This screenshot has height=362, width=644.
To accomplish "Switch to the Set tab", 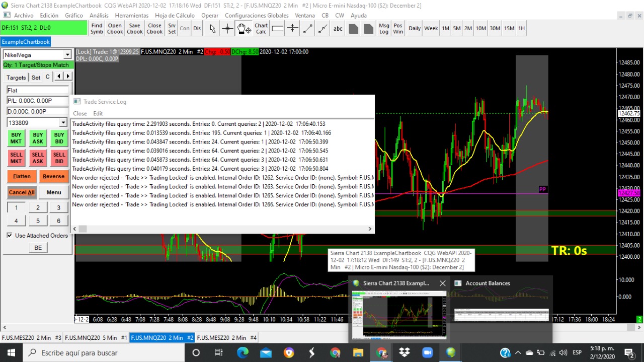I will (x=36, y=78).
